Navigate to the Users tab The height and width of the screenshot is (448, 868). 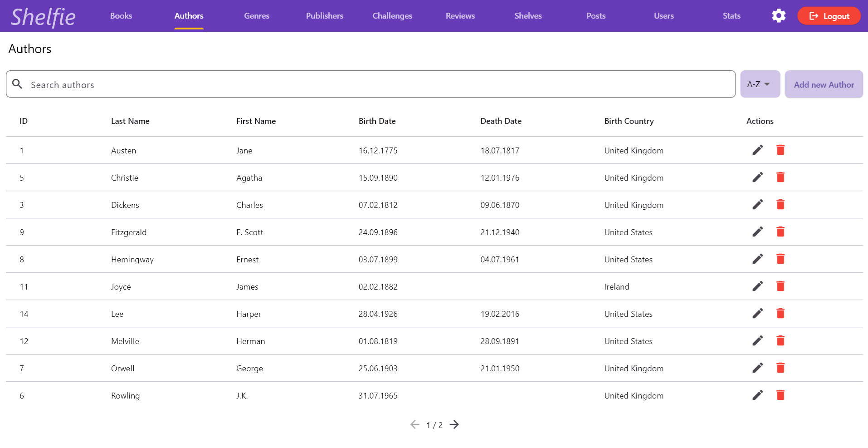(664, 16)
